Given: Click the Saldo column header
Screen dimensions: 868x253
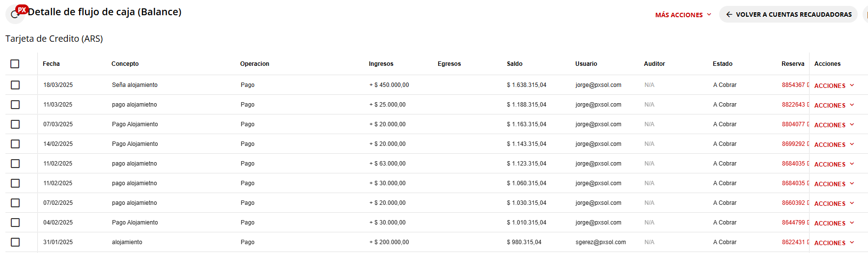Looking at the screenshot, I should [x=514, y=64].
